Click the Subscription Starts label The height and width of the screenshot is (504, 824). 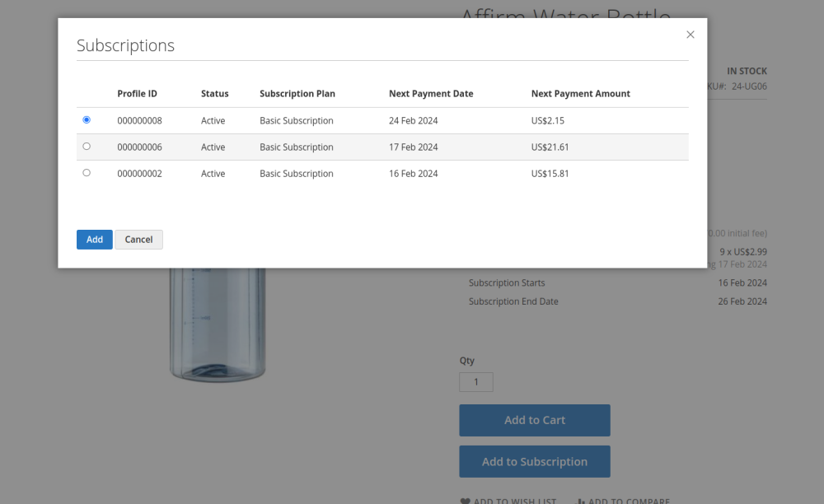(x=507, y=283)
